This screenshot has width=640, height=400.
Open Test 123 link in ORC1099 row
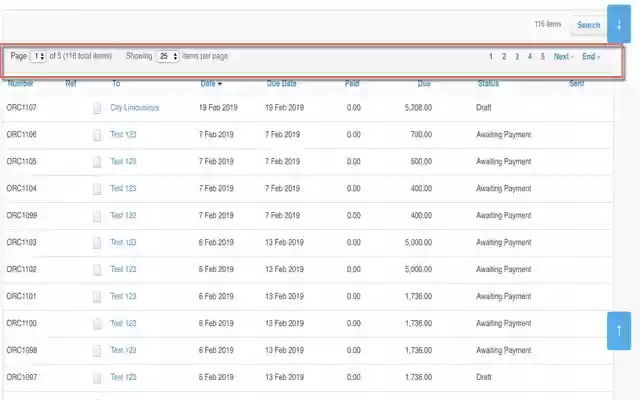[123, 216]
